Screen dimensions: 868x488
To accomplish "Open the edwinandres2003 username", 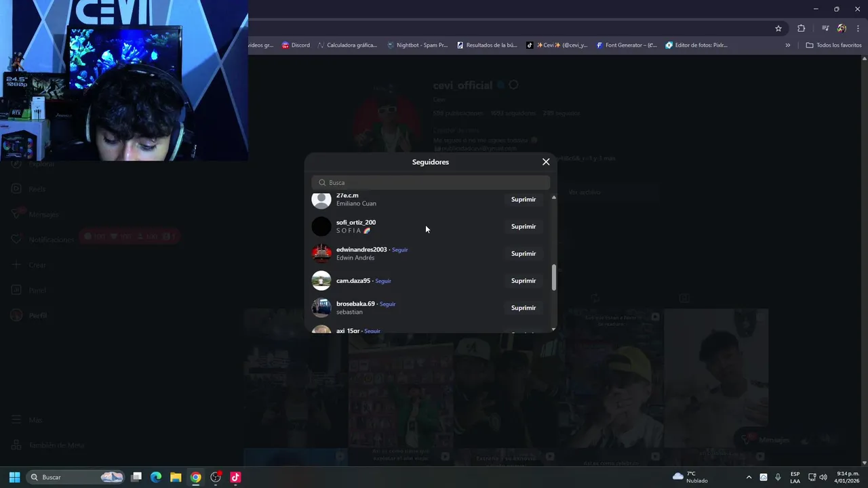I will [x=361, y=249].
